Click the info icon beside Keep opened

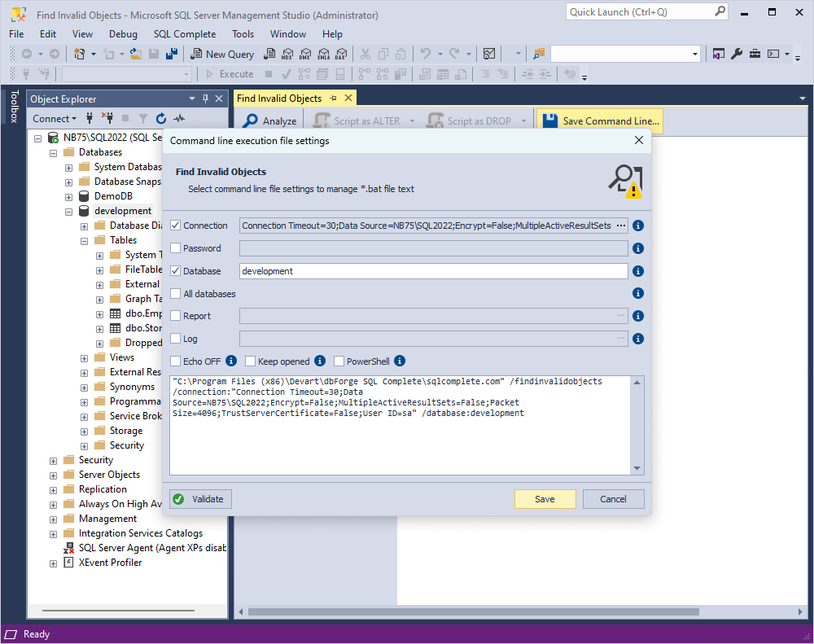pos(320,361)
